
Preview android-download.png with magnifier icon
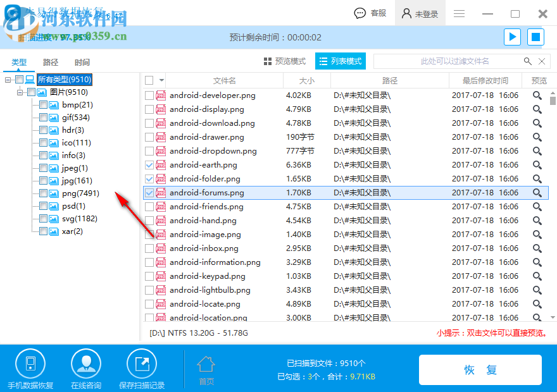tap(537, 123)
